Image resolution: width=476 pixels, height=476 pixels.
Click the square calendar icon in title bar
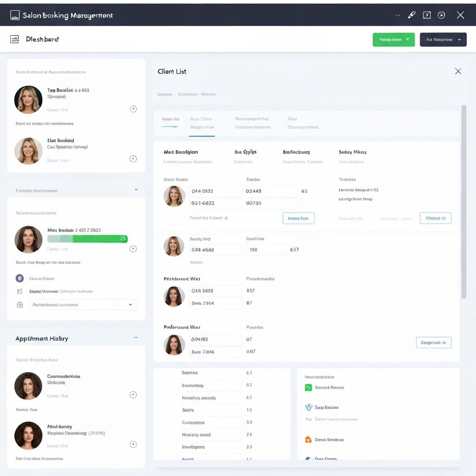pyautogui.click(x=427, y=15)
